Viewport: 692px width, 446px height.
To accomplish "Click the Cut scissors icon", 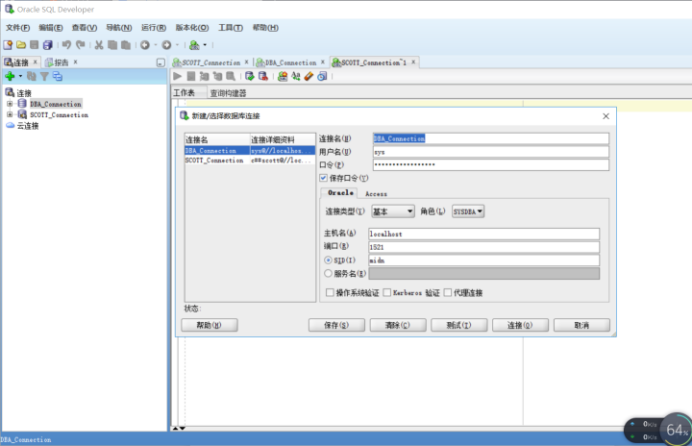I will point(99,45).
